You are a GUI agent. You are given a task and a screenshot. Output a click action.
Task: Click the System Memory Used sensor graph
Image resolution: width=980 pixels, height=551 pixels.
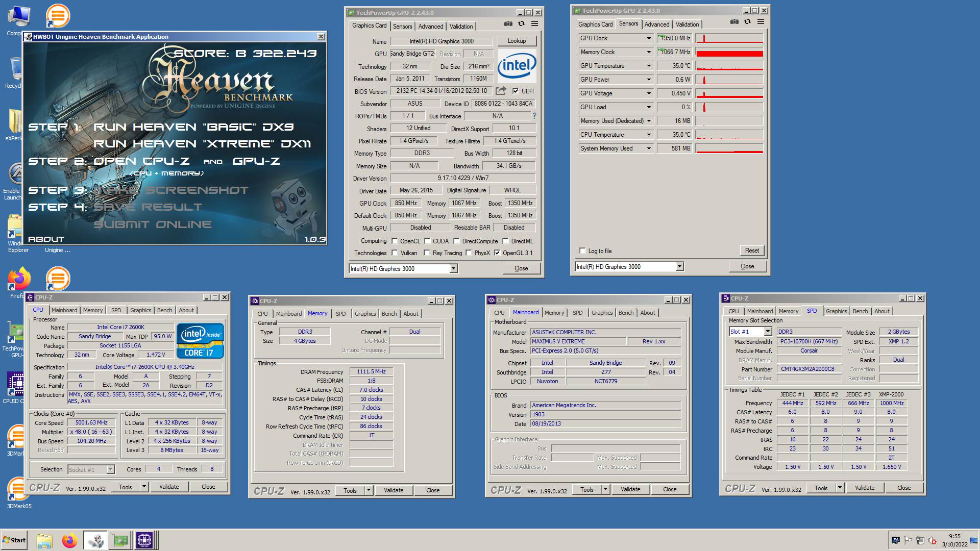729,148
